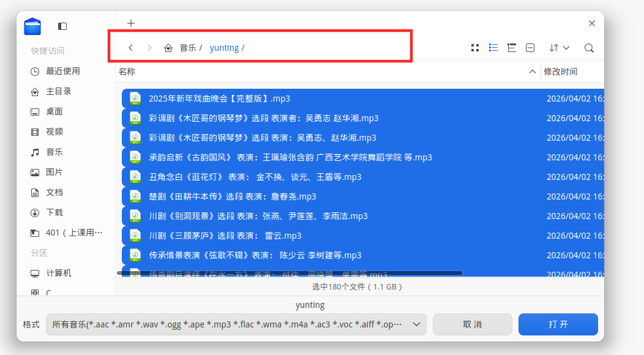This screenshot has width=644, height=355.
Task: Select 承韵启新《古韵国风》 file
Action: pos(362,157)
